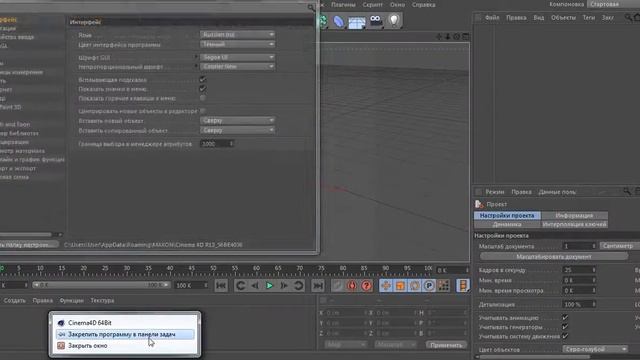
Task: Toggle point level animation dots icon
Action: tap(444, 285)
